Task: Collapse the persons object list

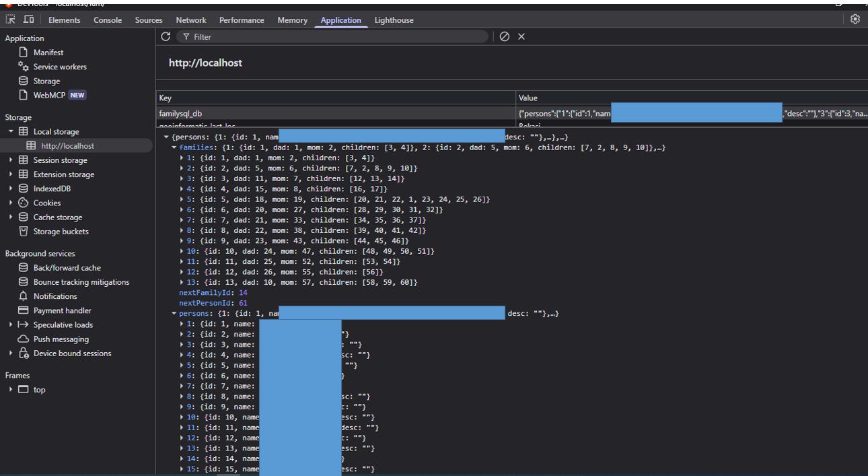Action: 174,314
